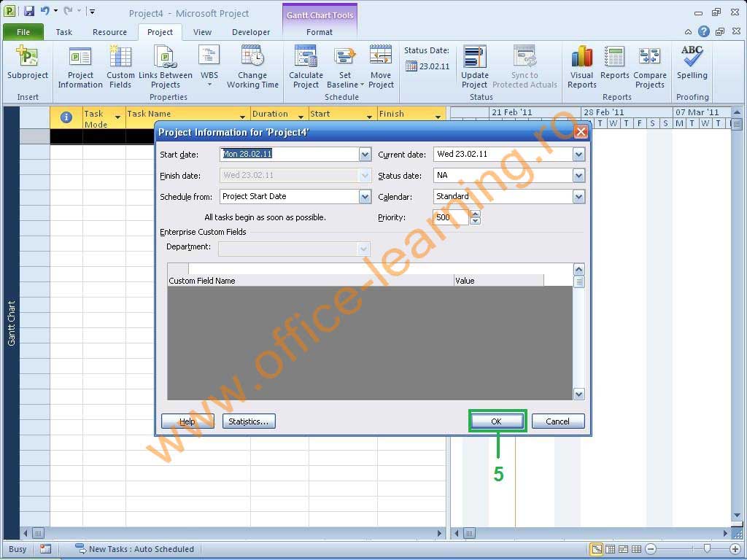
Task: Switch to the Task tab
Action: click(x=64, y=32)
